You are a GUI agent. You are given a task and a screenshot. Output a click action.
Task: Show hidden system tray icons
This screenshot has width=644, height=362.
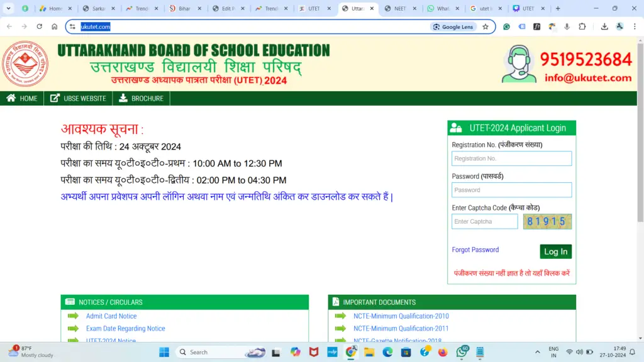(537, 352)
